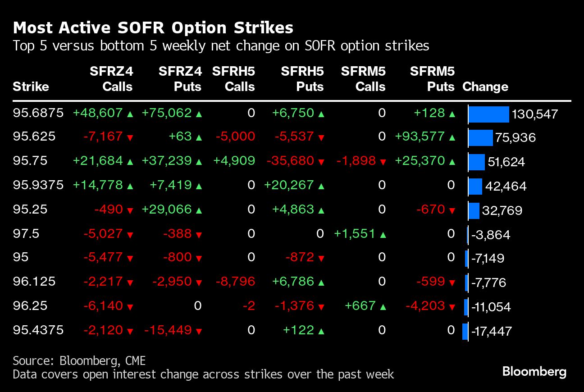Click the -17,447 change value
The height and width of the screenshot is (392, 584).
(x=492, y=332)
